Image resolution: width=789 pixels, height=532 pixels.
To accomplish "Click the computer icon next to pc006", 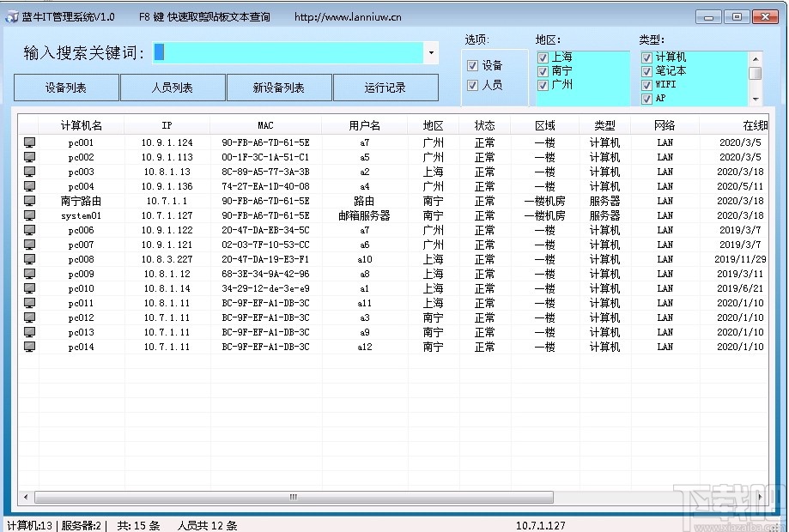I will point(29,230).
